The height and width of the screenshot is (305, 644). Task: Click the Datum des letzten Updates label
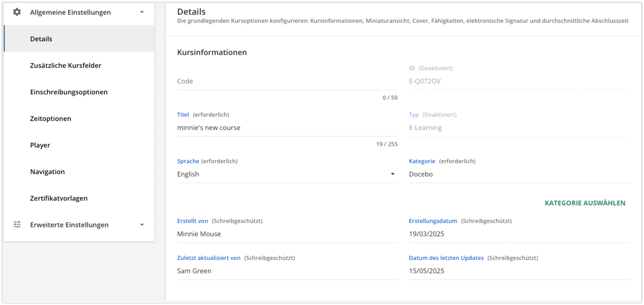[446, 258]
